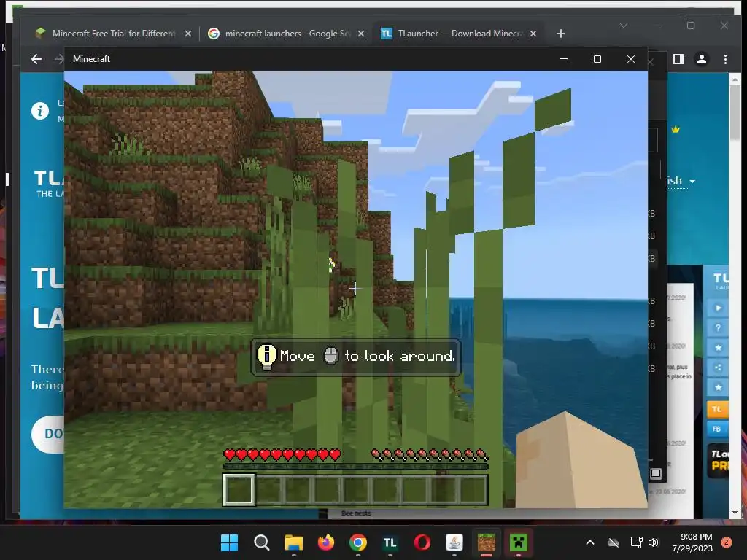Open the network status tray icon
Image resolution: width=747 pixels, height=560 pixels.
[x=636, y=542]
